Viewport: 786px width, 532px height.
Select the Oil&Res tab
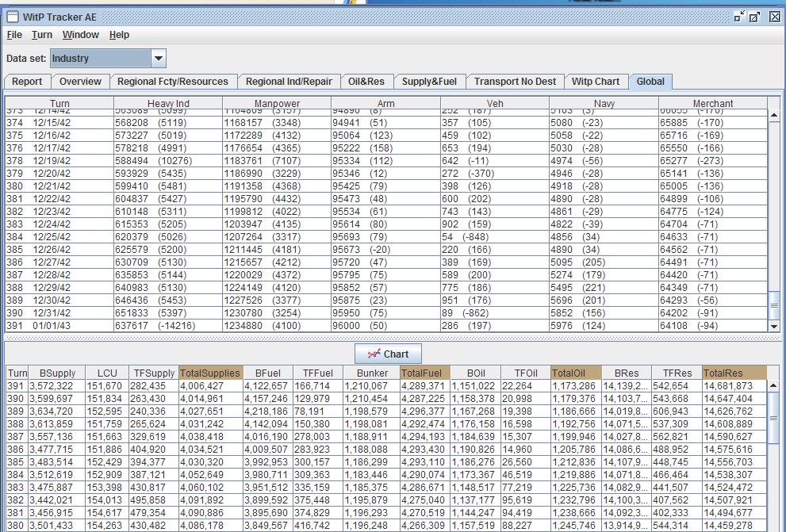[366, 82]
